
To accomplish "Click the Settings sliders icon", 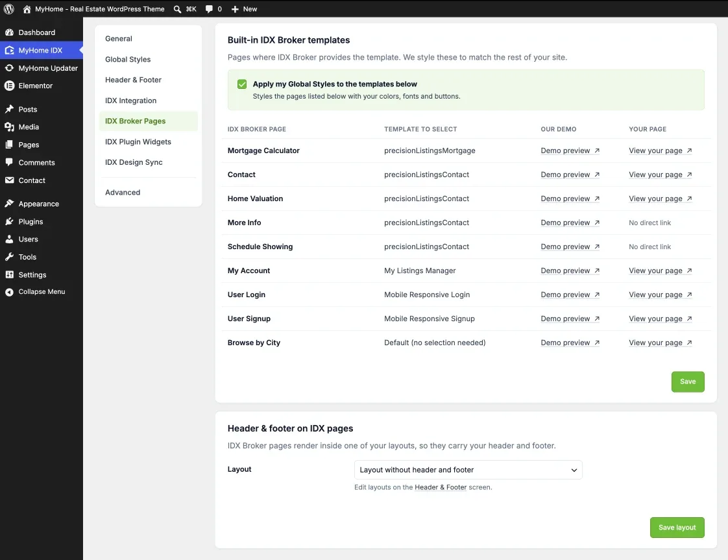I will [x=9, y=274].
